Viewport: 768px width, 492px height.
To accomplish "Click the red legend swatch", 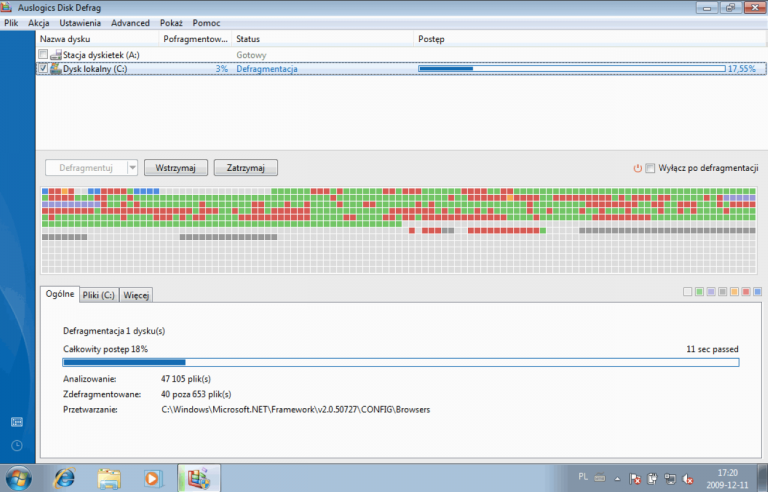I will [746, 292].
